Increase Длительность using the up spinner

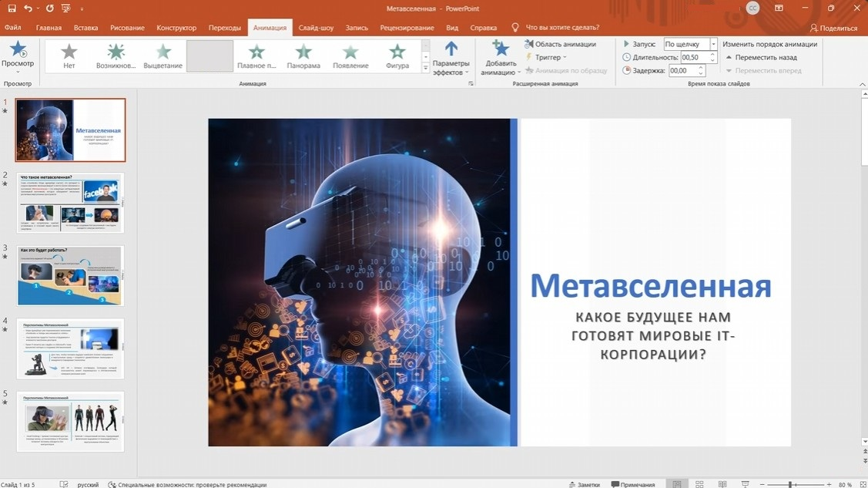712,54
